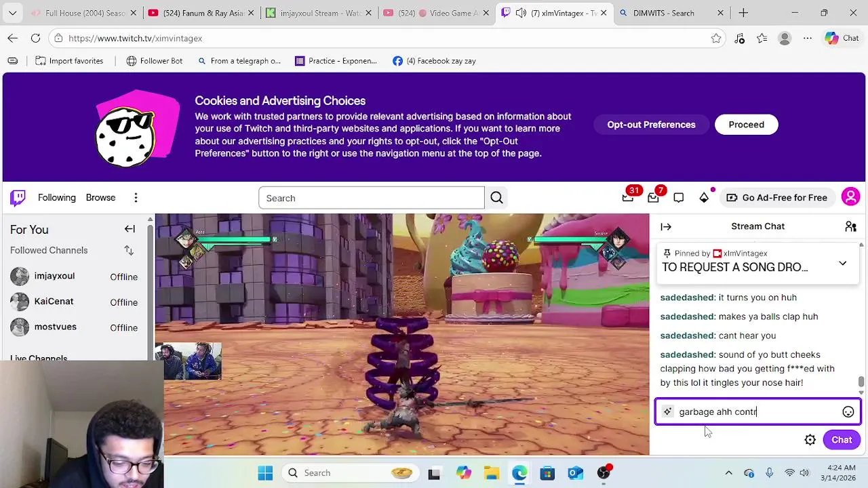Open the three-dot More menu next to Browse
This screenshot has width=868, height=488.
136,198
